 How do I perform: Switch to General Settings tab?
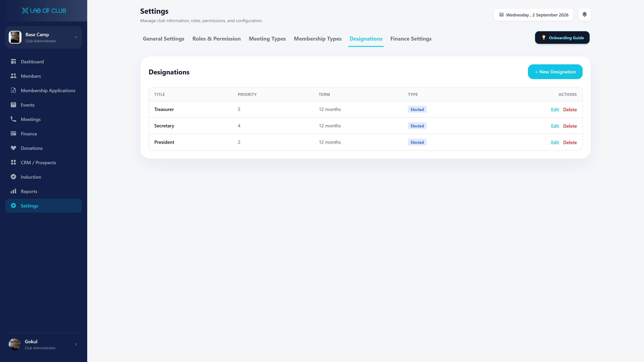(x=164, y=39)
